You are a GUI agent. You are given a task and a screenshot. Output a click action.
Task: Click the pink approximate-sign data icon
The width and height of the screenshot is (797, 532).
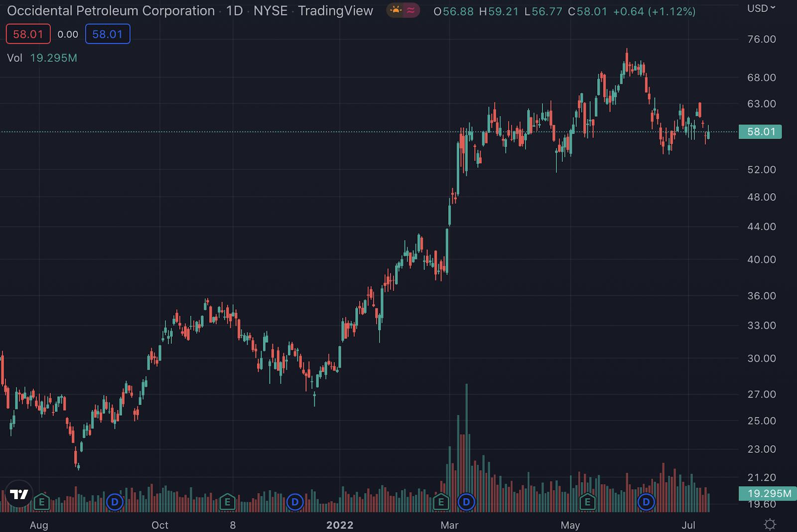pyautogui.click(x=411, y=10)
